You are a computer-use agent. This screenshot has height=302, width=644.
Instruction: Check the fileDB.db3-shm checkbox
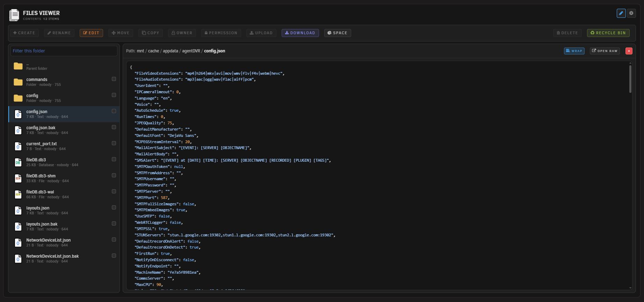114,175
